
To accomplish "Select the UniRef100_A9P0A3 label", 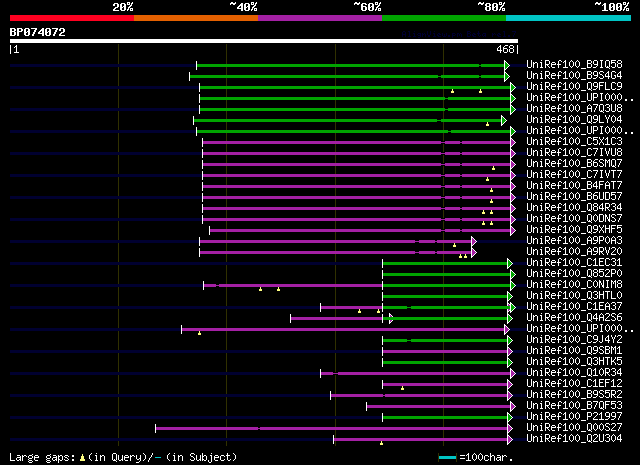I will point(574,241).
